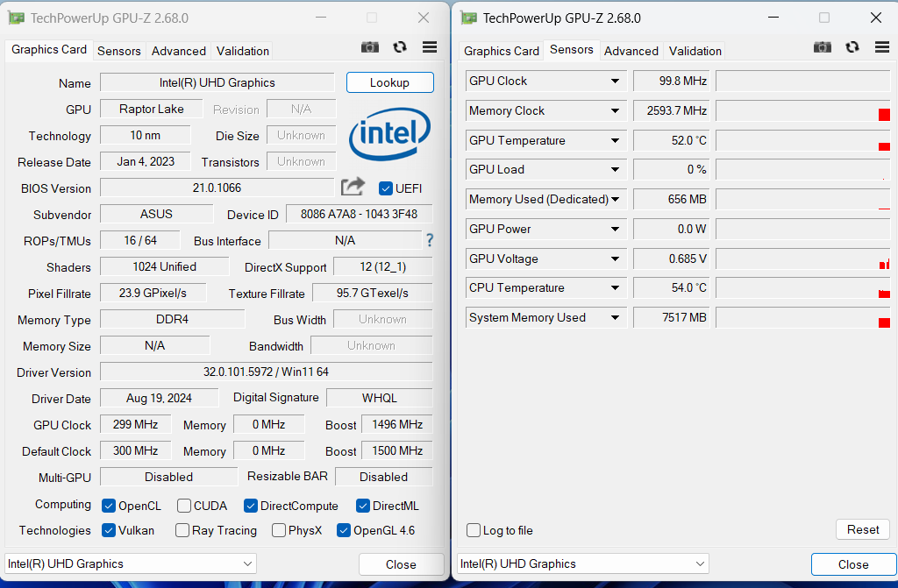
Task: Expand the GPU Load sensor dropdown
Action: [615, 169]
